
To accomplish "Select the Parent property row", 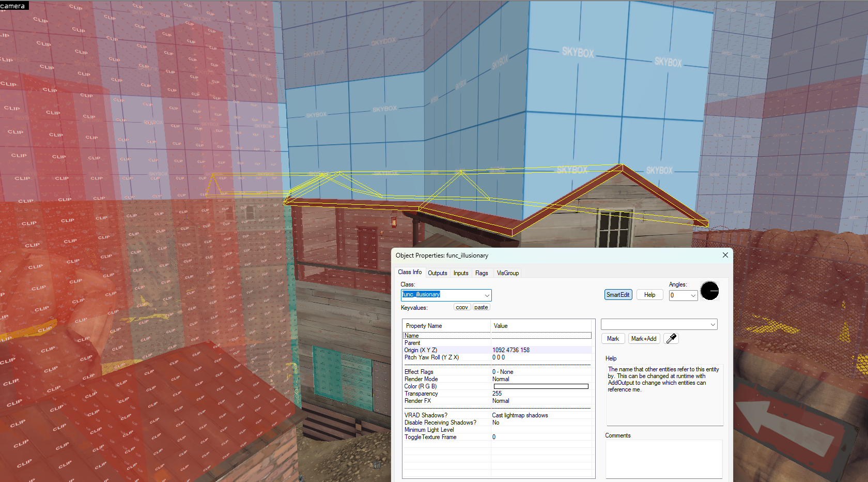I will coord(497,343).
